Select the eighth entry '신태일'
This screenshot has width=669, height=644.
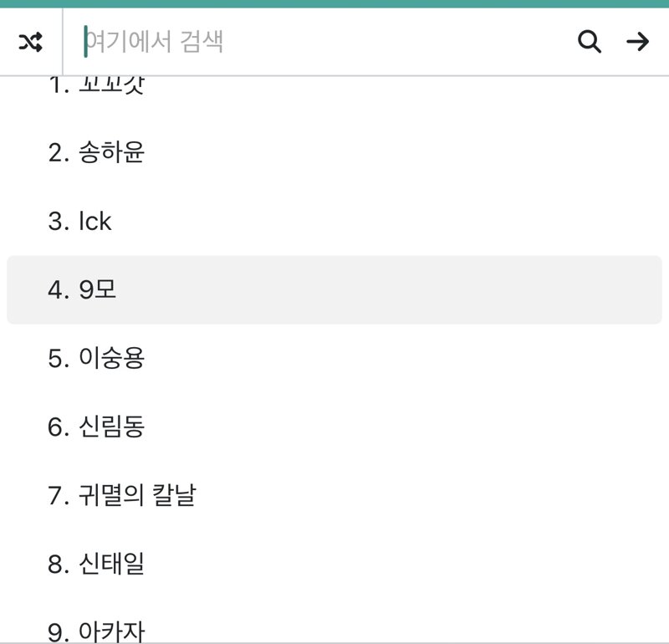334,565
